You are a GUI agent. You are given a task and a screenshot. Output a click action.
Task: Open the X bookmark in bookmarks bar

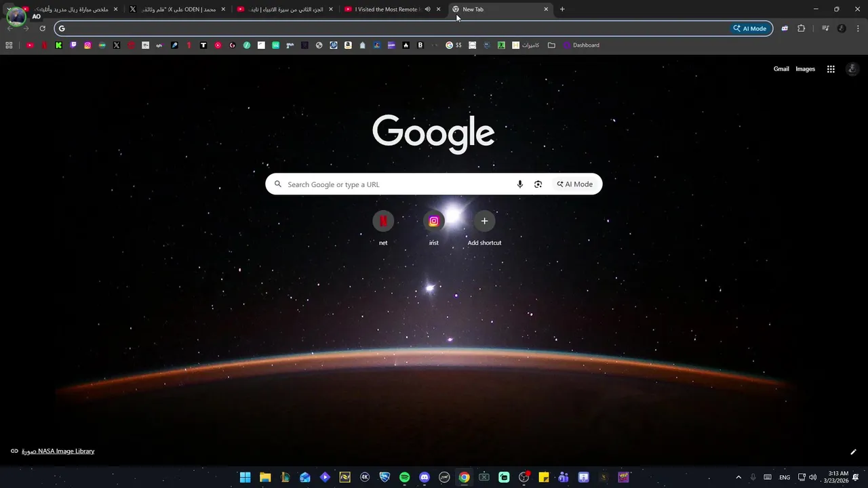coord(117,45)
